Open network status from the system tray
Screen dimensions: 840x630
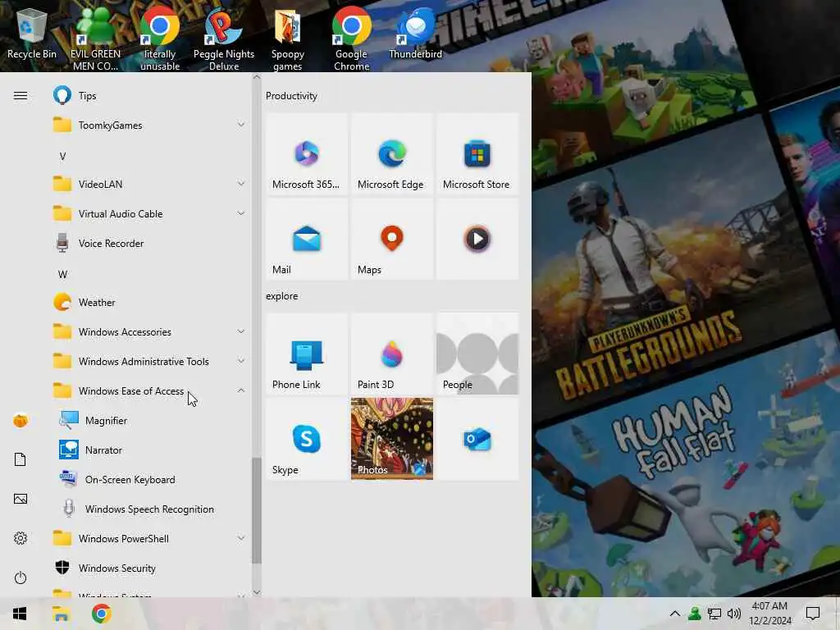click(x=714, y=614)
